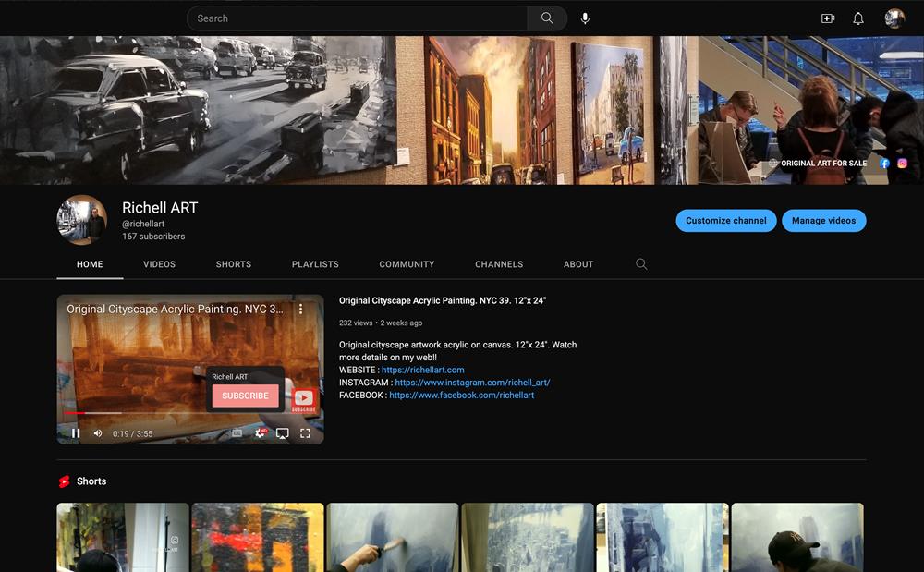The image size is (924, 572).
Task: Click the Richell ART channel avatar
Action: pos(82,220)
